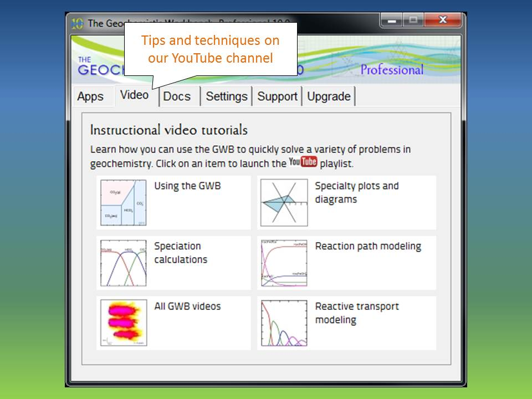Click the YouTube logo in the description
Image resolution: width=532 pixels, height=399 pixels.
coord(303,162)
